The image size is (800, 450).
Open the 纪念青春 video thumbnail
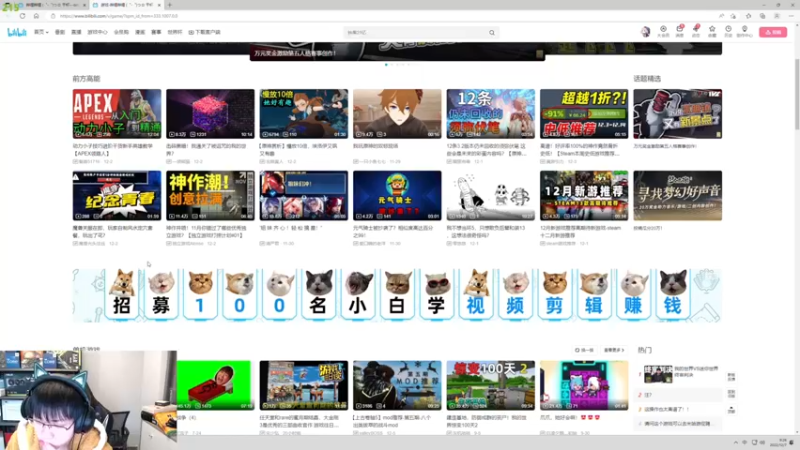(x=117, y=195)
